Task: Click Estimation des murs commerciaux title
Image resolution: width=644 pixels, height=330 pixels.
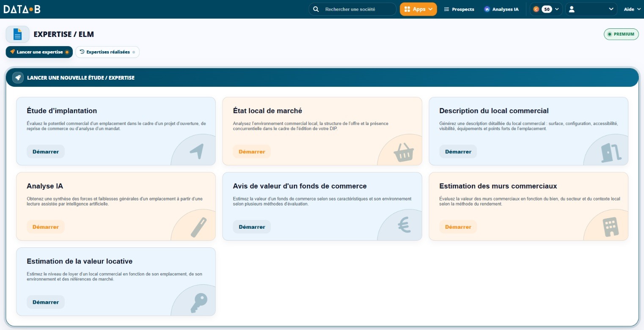Action: pyautogui.click(x=498, y=186)
